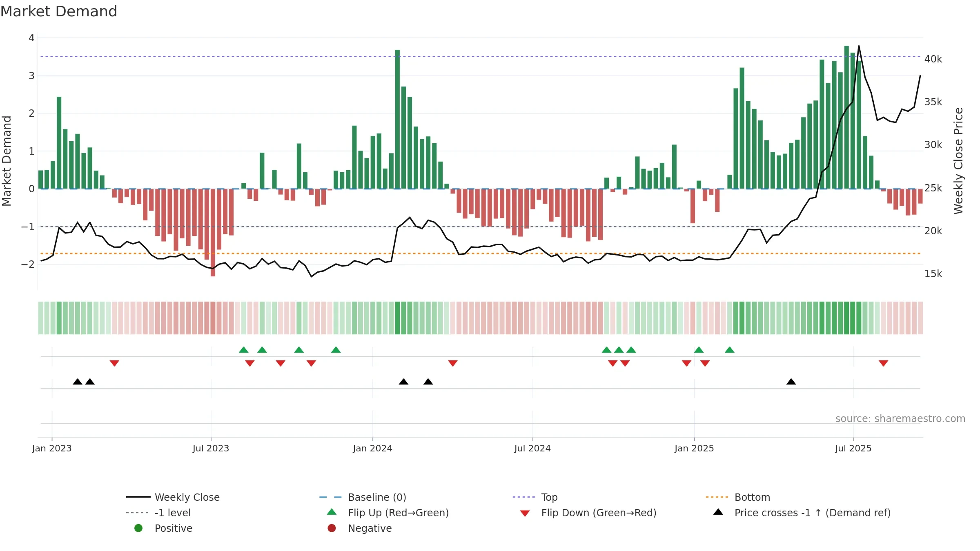
Task: Click the Market Demand y-axis title
Action: [7, 161]
